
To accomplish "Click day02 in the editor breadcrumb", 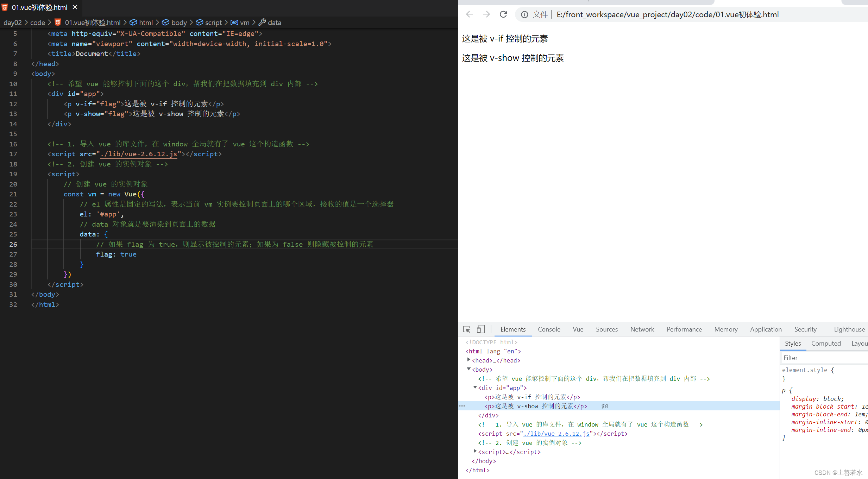I will click(x=13, y=23).
